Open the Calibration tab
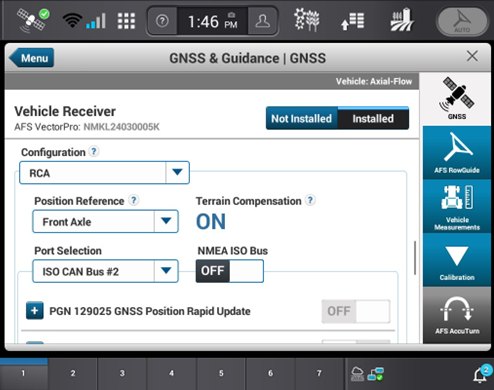Viewport: 494px width, 390px height. pyautogui.click(x=457, y=260)
